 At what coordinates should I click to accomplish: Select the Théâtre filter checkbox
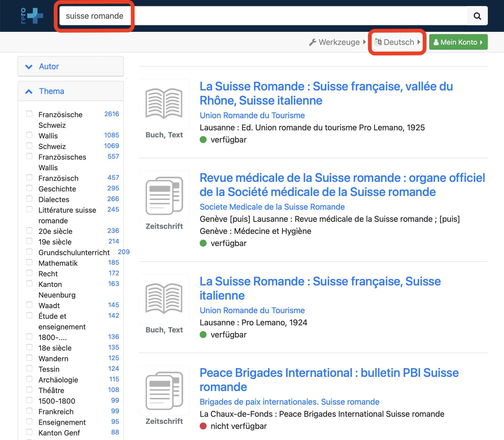pos(29,389)
